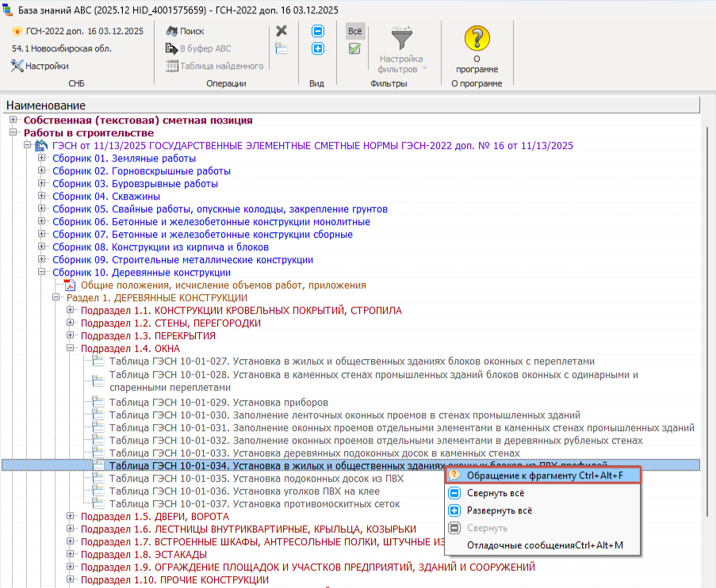Viewport: 716px width, 588px height.
Task: Select Таблица ГЭСН 10-01-032 row
Action: coord(376,441)
